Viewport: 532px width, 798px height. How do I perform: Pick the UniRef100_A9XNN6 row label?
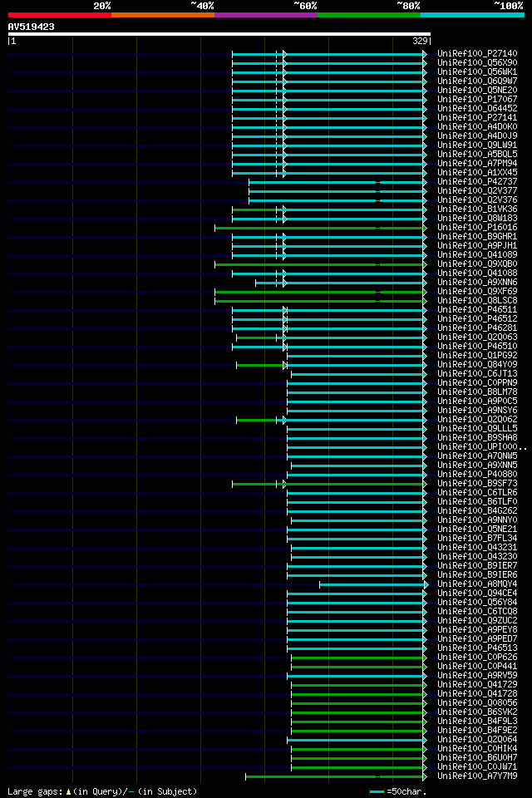click(x=477, y=283)
